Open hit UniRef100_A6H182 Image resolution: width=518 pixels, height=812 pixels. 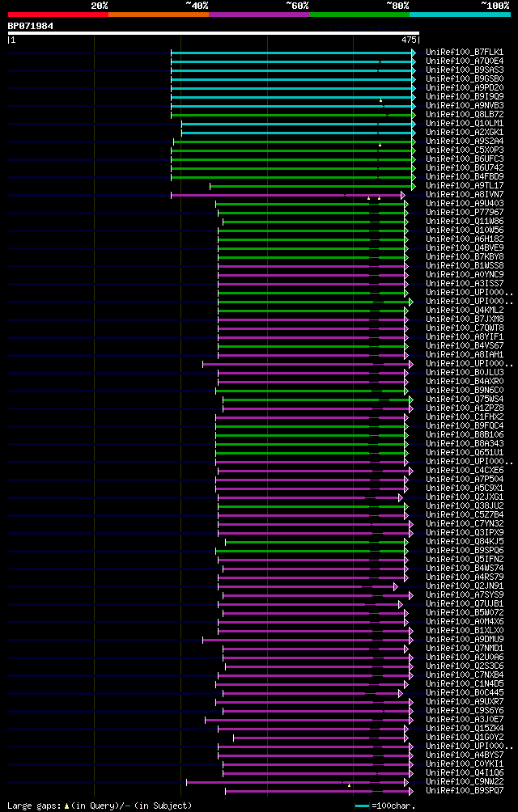(x=464, y=239)
